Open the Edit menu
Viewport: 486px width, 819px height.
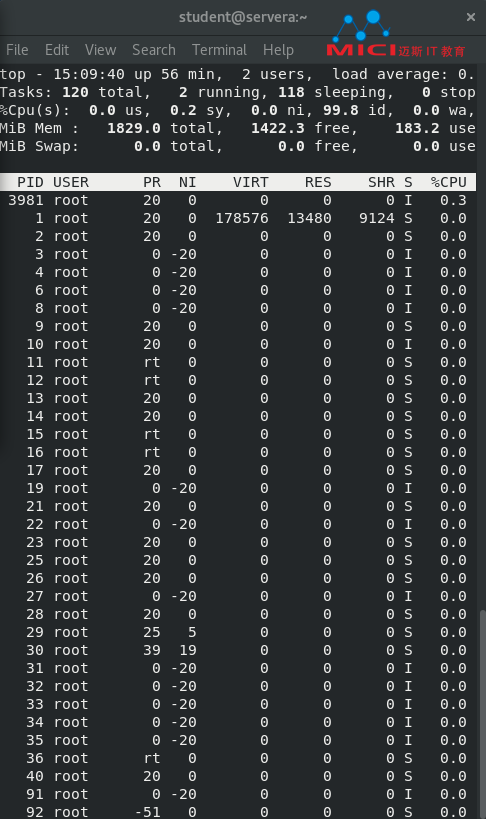(x=57, y=50)
